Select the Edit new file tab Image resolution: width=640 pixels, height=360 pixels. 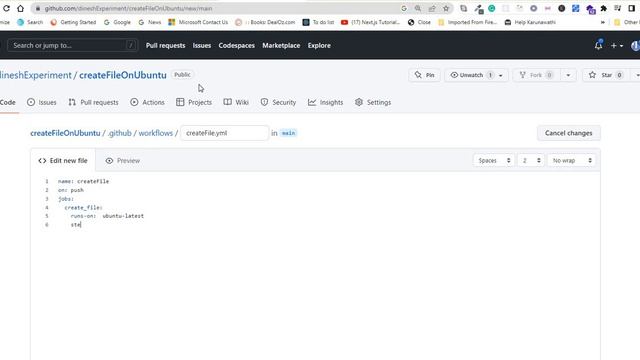[x=63, y=160]
